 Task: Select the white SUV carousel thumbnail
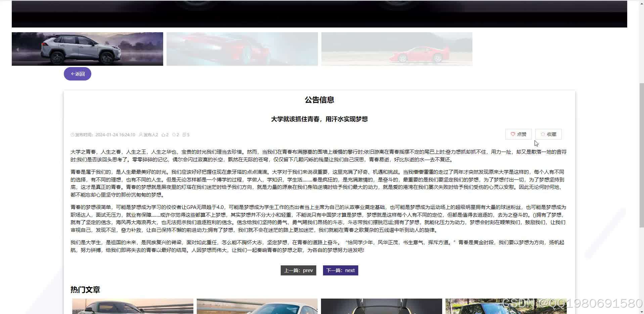[87, 49]
